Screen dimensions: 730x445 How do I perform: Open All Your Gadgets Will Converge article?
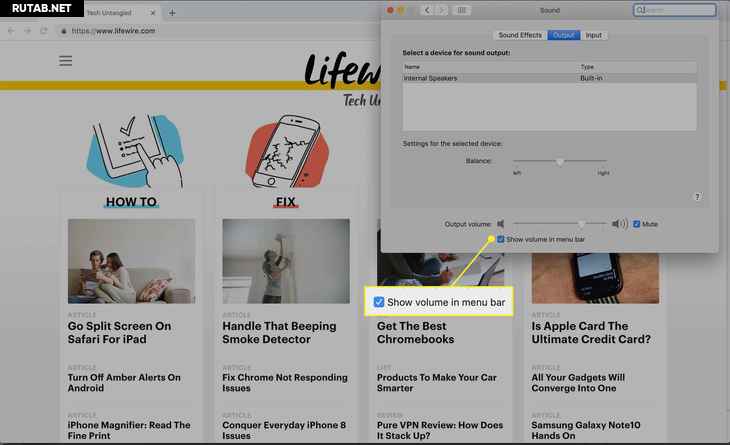578,383
